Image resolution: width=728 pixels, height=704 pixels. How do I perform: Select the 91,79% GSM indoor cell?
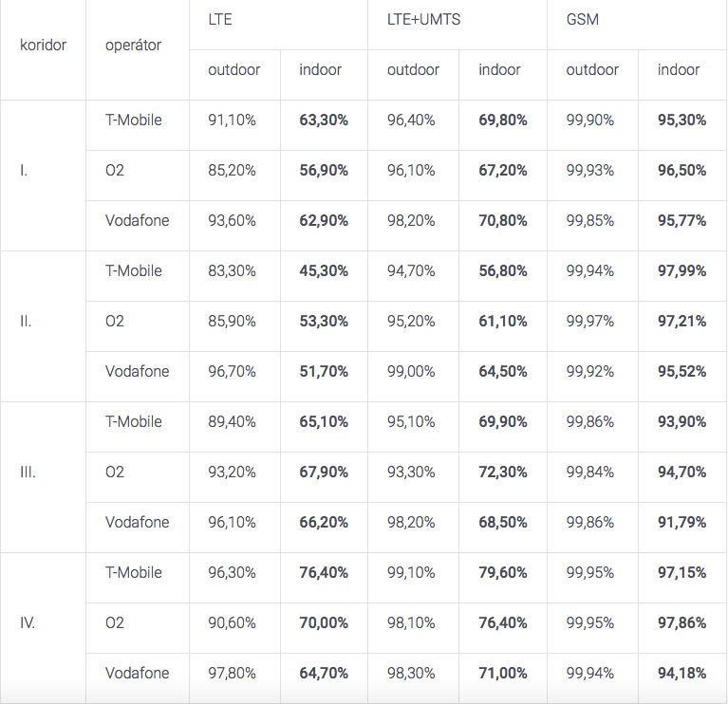(x=681, y=522)
